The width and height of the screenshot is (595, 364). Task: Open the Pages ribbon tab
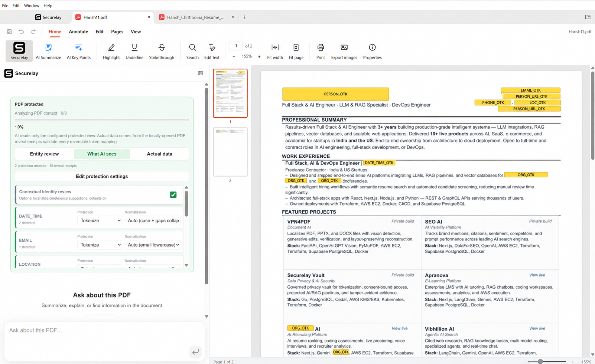pos(117,32)
